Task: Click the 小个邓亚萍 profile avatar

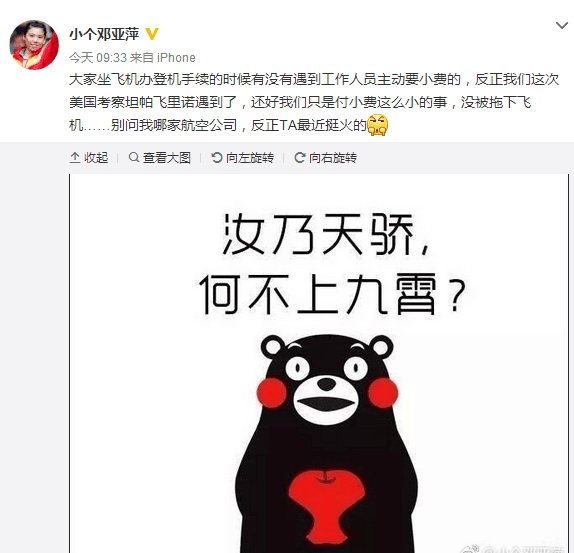Action: (x=34, y=45)
